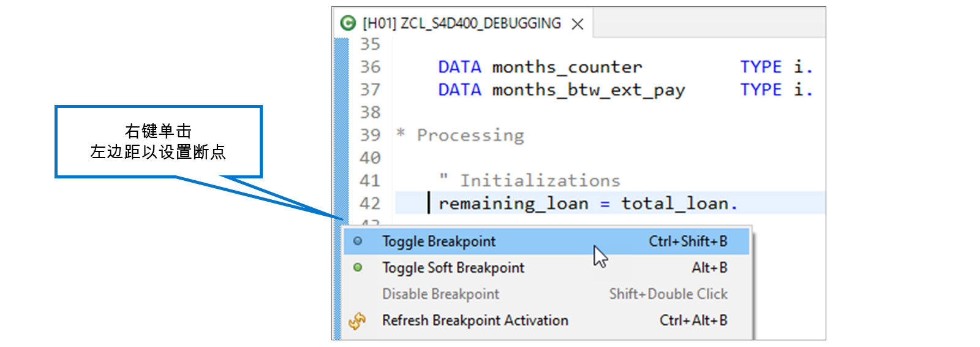
Task: Place cursor on remaining_loan in line 42
Action: [513, 204]
